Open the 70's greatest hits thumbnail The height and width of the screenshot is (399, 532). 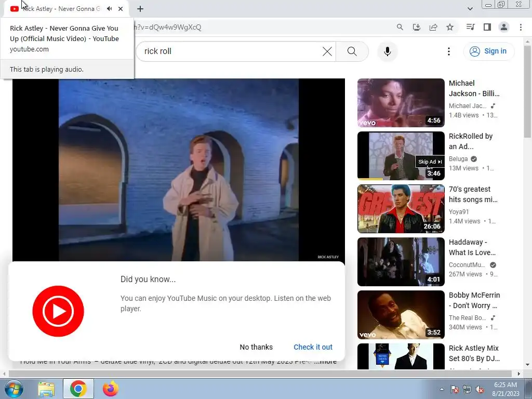click(401, 209)
